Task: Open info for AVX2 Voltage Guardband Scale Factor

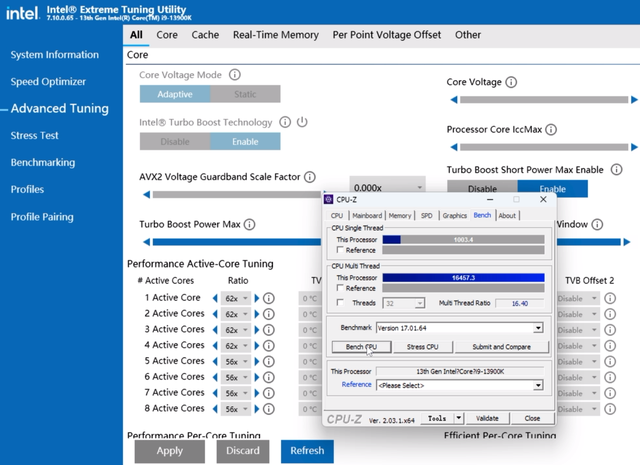Action: (310, 177)
